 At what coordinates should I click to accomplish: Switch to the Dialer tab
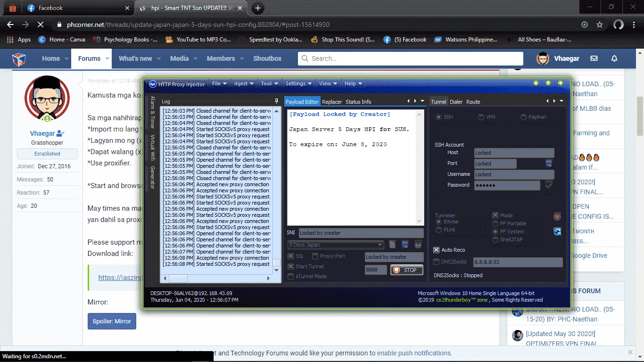point(456,102)
